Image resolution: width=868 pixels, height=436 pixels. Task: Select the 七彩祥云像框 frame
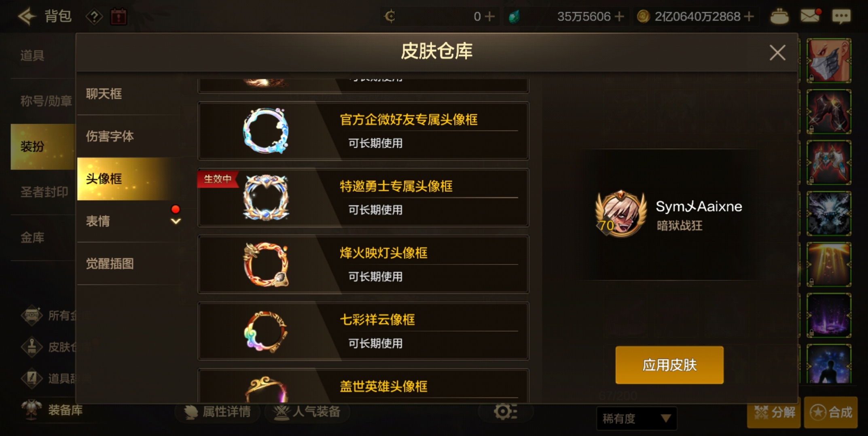[x=363, y=331]
